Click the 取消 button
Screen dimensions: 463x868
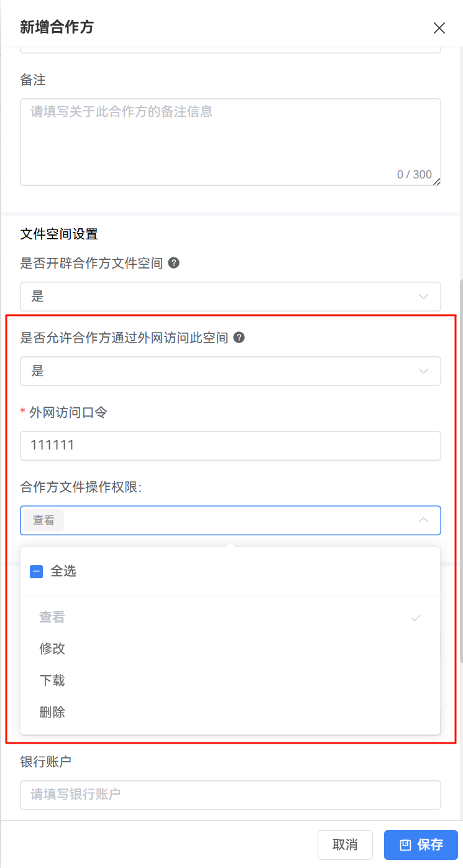[345, 844]
